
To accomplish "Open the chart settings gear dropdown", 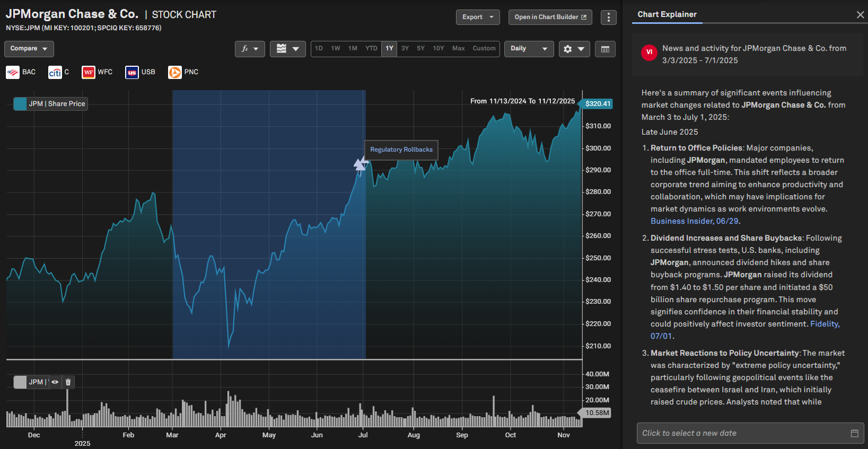I will pyautogui.click(x=574, y=49).
